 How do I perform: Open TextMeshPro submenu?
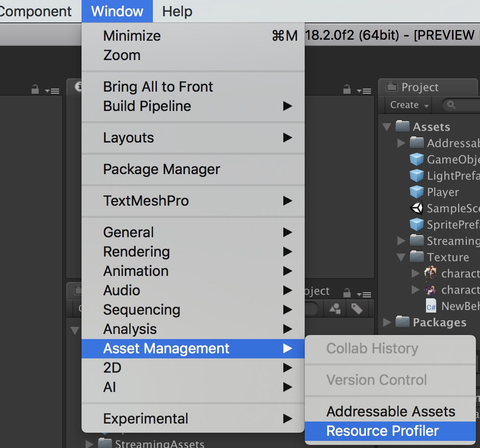[x=193, y=201]
